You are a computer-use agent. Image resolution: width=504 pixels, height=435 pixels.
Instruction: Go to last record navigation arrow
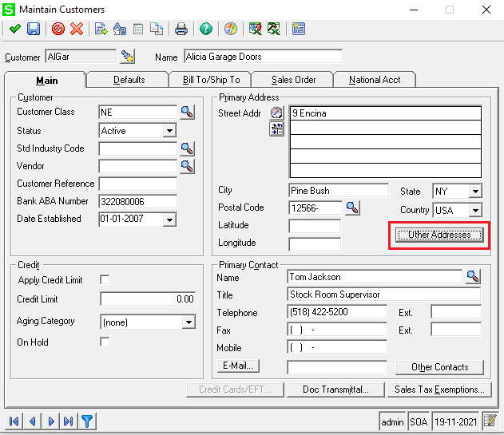tap(69, 421)
